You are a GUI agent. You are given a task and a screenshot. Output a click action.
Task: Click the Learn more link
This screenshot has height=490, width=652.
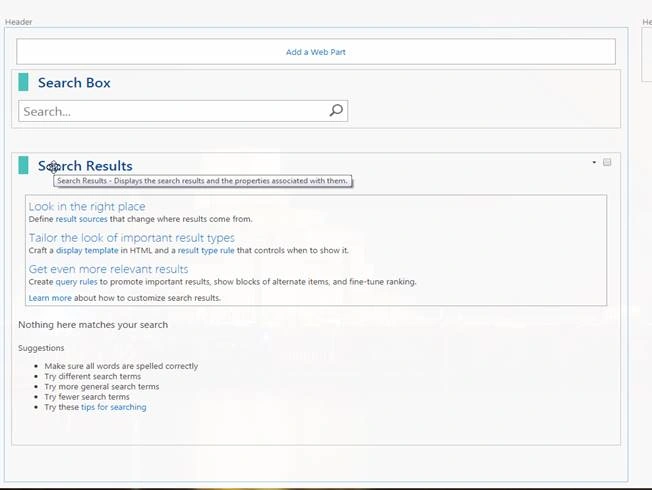click(x=50, y=298)
